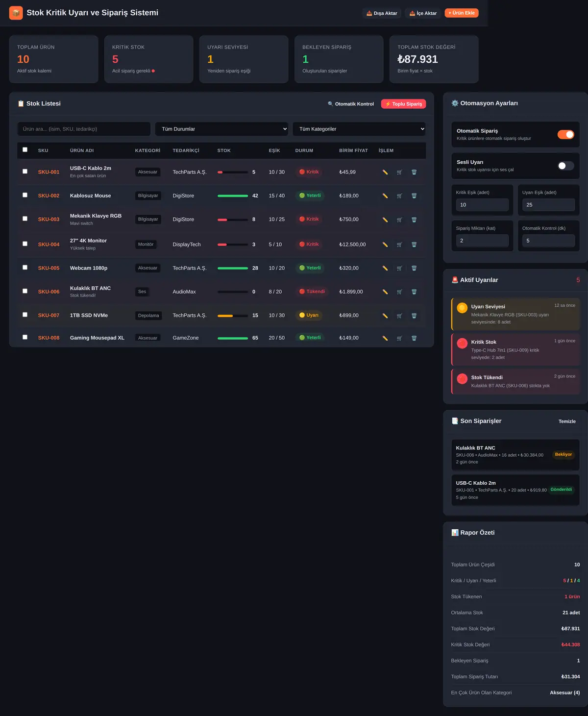Screen dimensions: 588x716
Task: Delete Gaming Mousepad XL with trash icon
Action: tap(414, 338)
